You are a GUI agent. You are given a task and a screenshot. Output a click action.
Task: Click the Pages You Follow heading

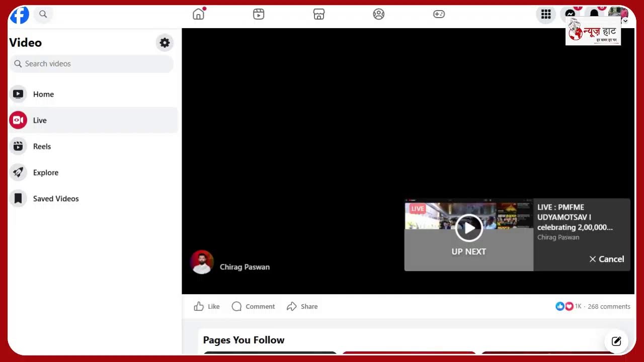click(244, 340)
